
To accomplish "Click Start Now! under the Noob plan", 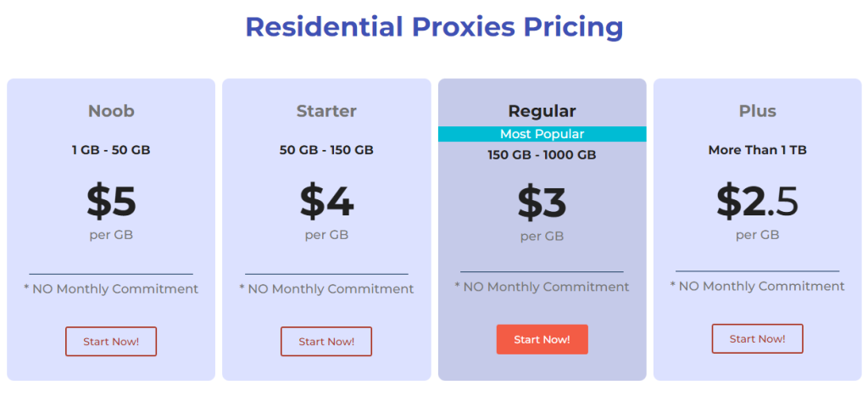I will pos(111,342).
